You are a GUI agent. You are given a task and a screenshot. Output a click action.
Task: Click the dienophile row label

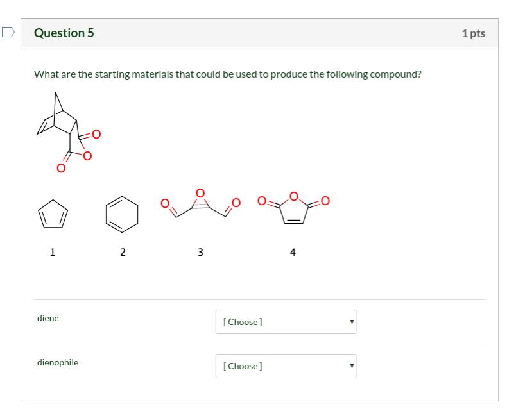pyautogui.click(x=58, y=362)
